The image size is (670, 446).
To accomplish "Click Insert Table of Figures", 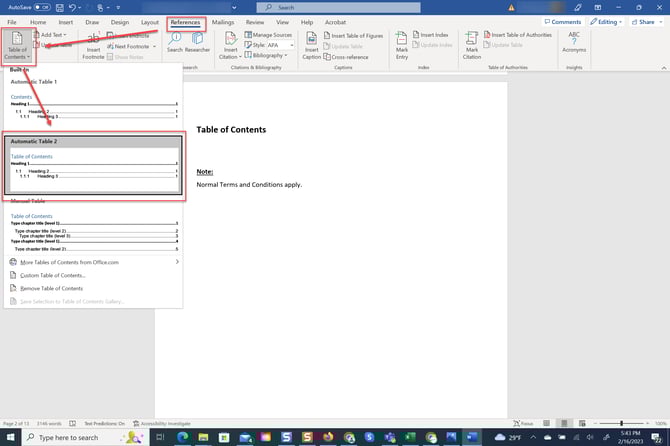I will (353, 35).
